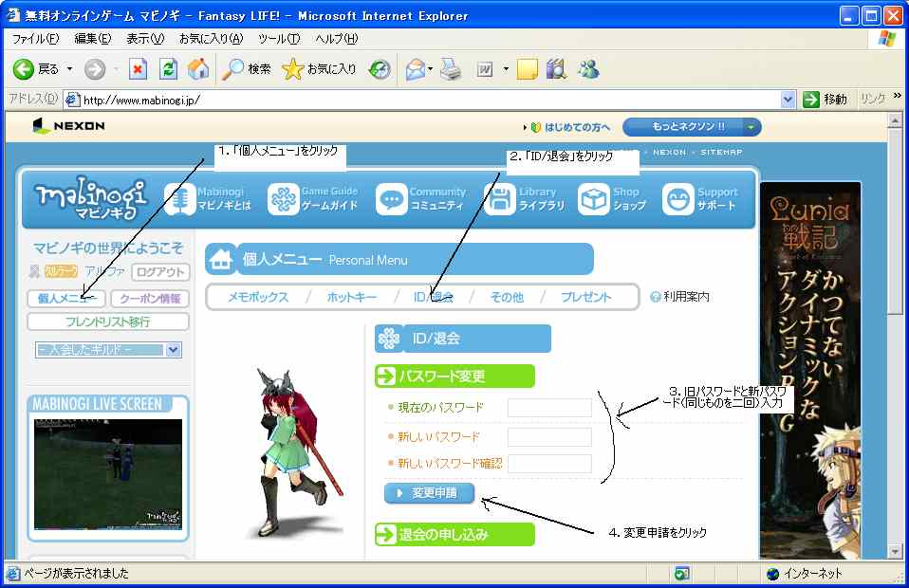Stop page loading with red X icon
Viewport: 909px width, 588px height.
click(x=138, y=69)
